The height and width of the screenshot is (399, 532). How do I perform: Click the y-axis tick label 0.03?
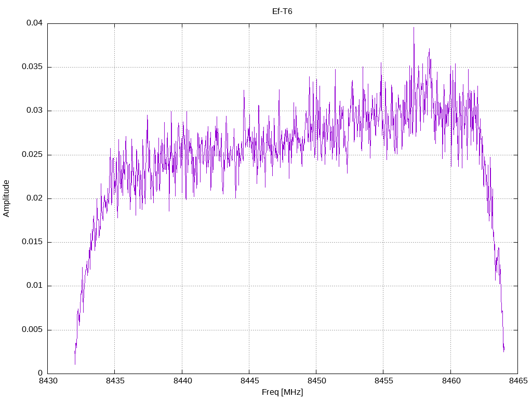pos(35,111)
